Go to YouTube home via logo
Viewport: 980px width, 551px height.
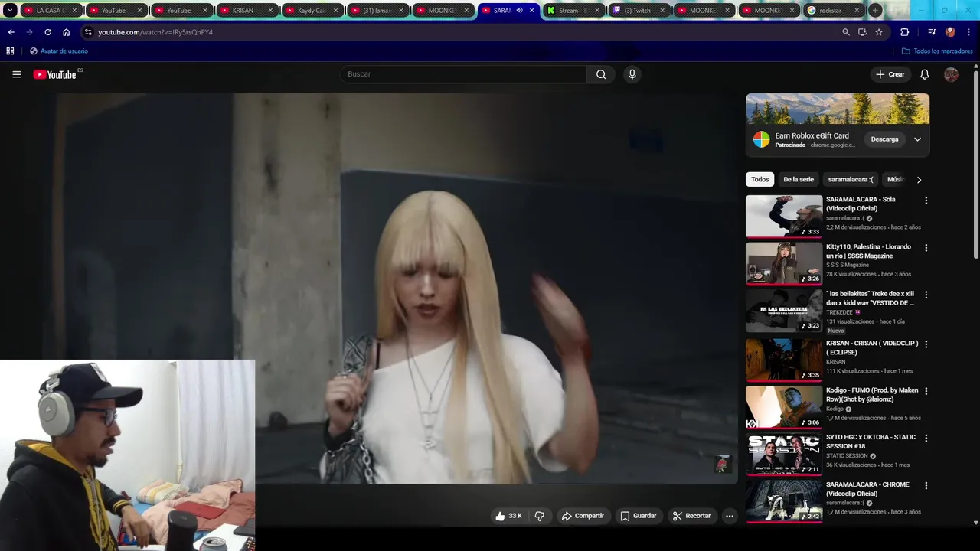[55, 74]
